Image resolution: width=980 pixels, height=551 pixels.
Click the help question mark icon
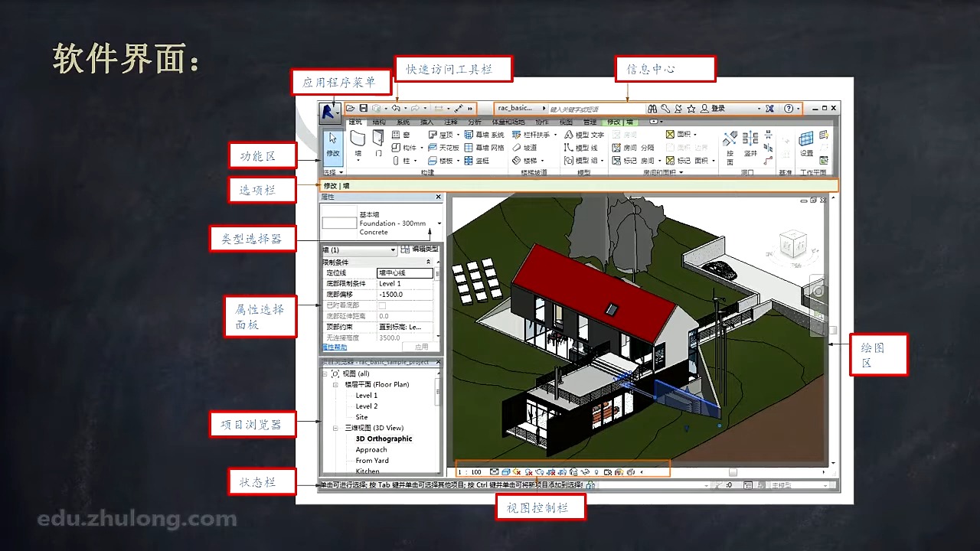(789, 109)
